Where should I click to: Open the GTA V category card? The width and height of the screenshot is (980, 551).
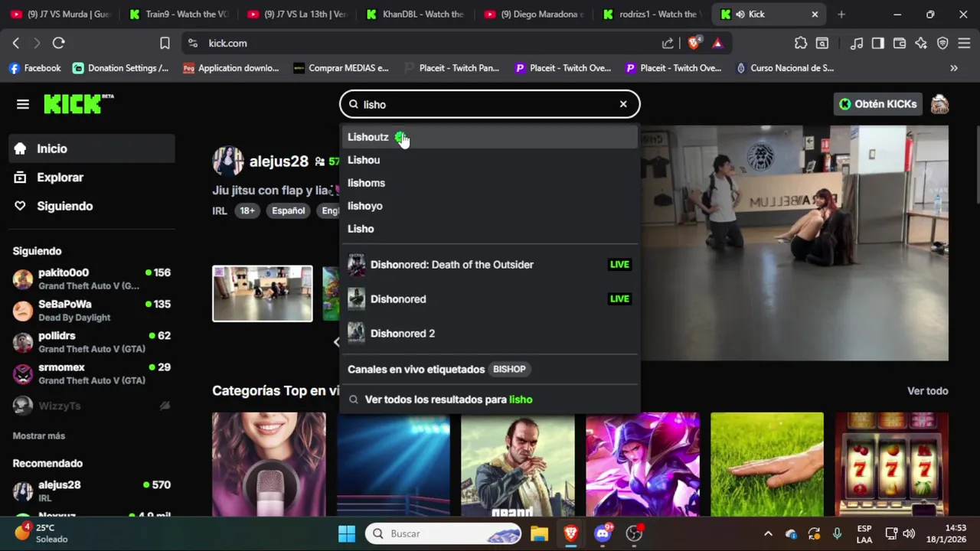(x=518, y=465)
